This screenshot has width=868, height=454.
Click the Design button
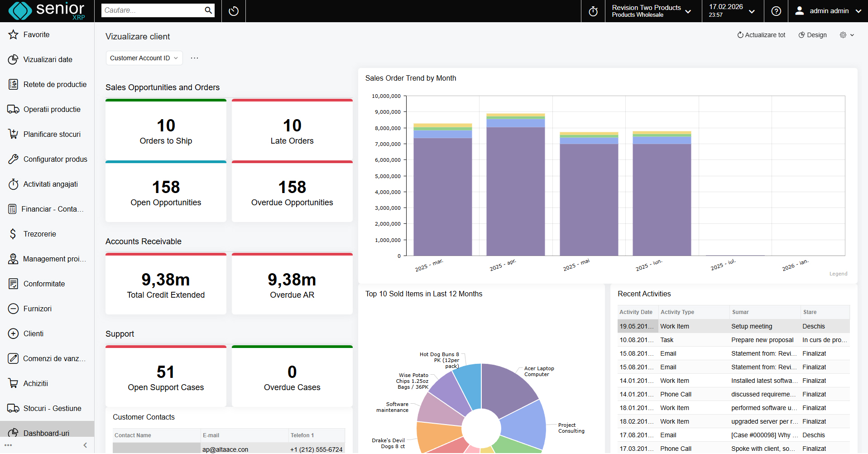pyautogui.click(x=812, y=35)
